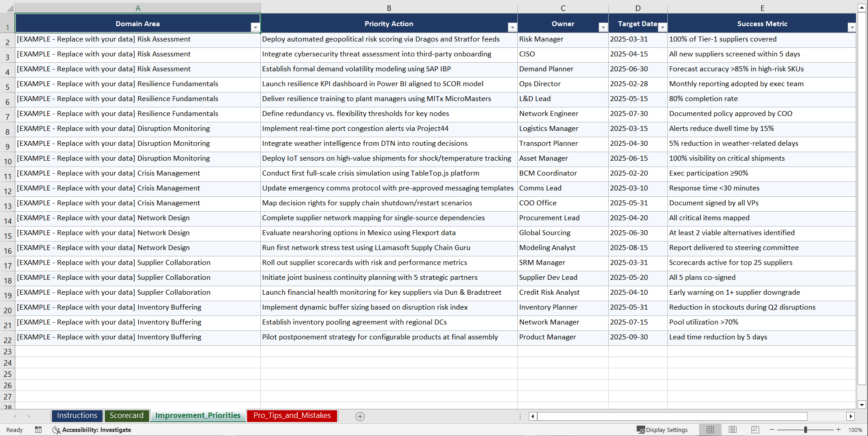The image size is (868, 436).
Task: Click the vertical scrollbar down arrow
Action: [862, 405]
